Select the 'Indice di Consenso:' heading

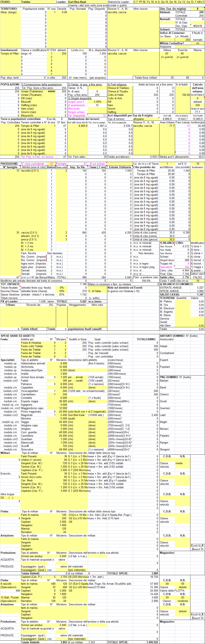click(173, 33)
